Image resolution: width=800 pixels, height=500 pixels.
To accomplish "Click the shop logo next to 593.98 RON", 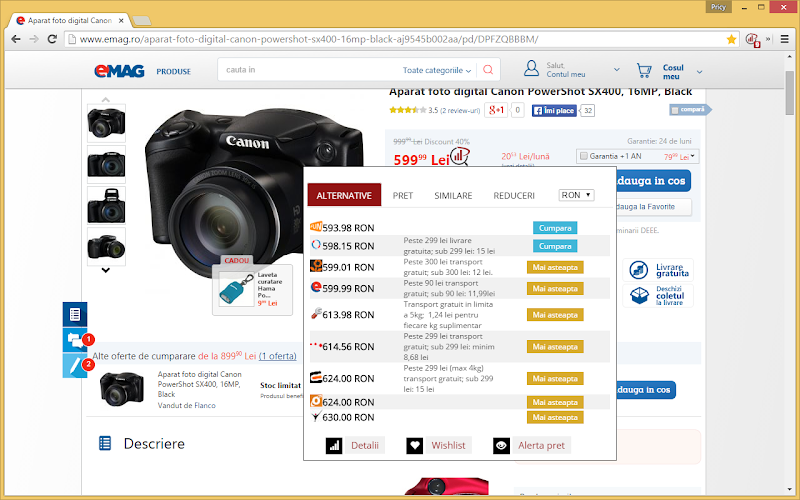I will pyautogui.click(x=316, y=227).
